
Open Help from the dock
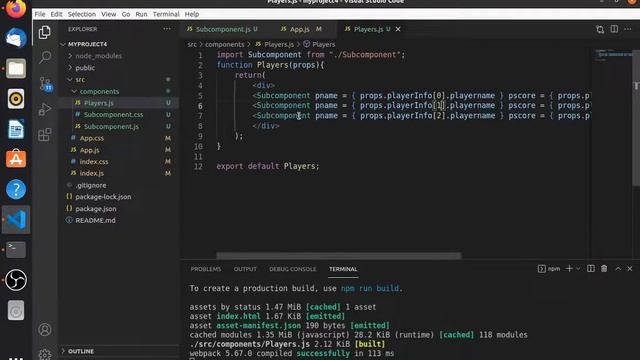coord(16,189)
